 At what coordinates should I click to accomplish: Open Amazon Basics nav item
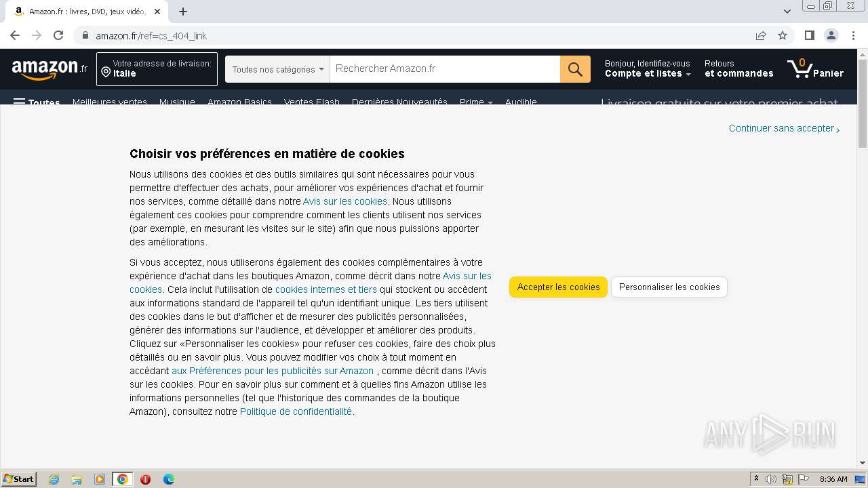click(239, 102)
